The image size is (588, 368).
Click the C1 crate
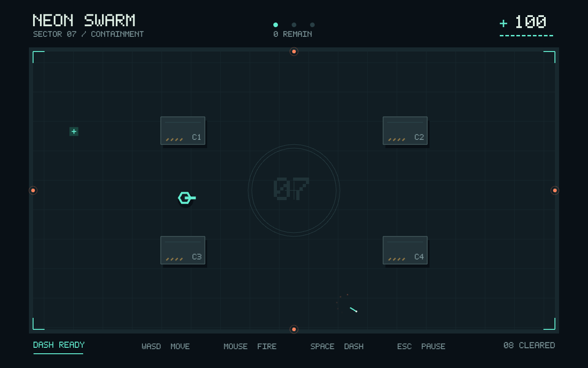coord(183,131)
